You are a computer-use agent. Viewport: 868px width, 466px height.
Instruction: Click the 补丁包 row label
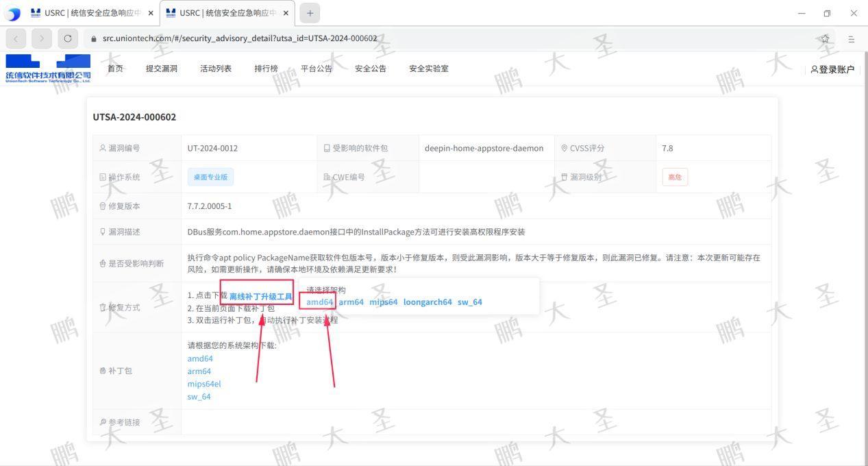115,371
